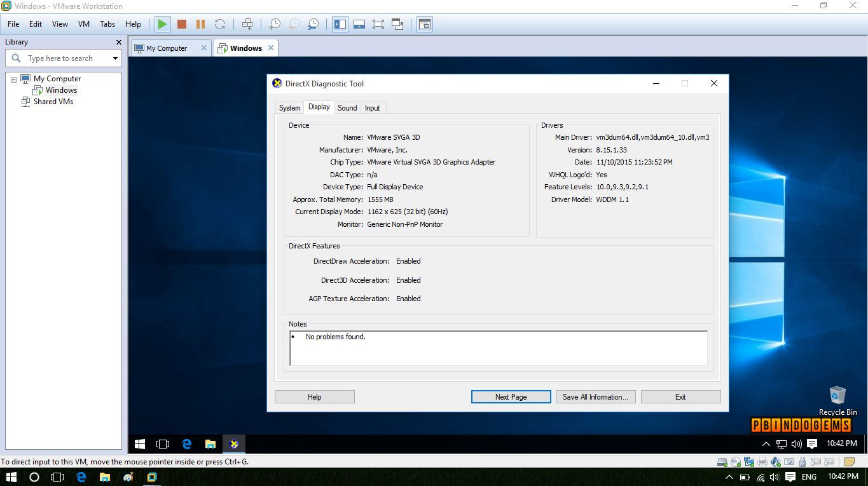Switch to Unity mode from the toolbar

(x=398, y=24)
